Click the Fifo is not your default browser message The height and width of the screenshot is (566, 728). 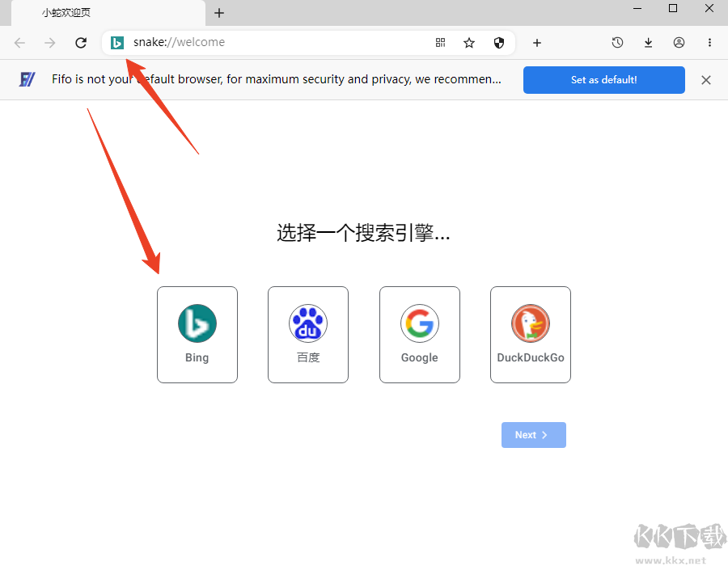pyautogui.click(x=277, y=79)
